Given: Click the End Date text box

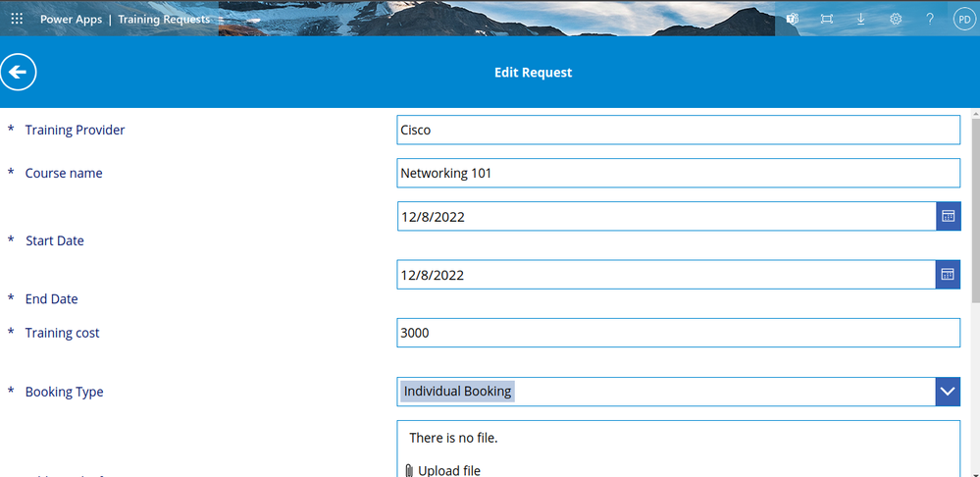Looking at the screenshot, I should click(666, 275).
